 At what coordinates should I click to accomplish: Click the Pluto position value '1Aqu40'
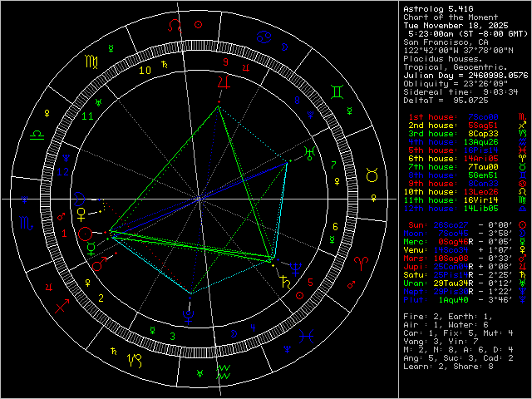(x=453, y=300)
